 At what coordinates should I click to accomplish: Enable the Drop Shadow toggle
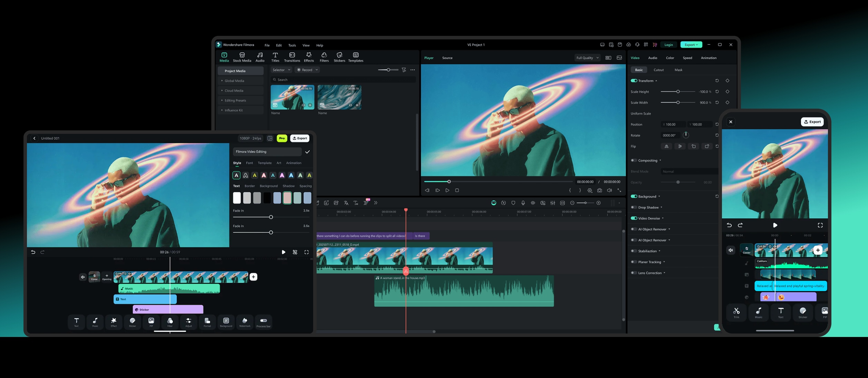tap(634, 207)
